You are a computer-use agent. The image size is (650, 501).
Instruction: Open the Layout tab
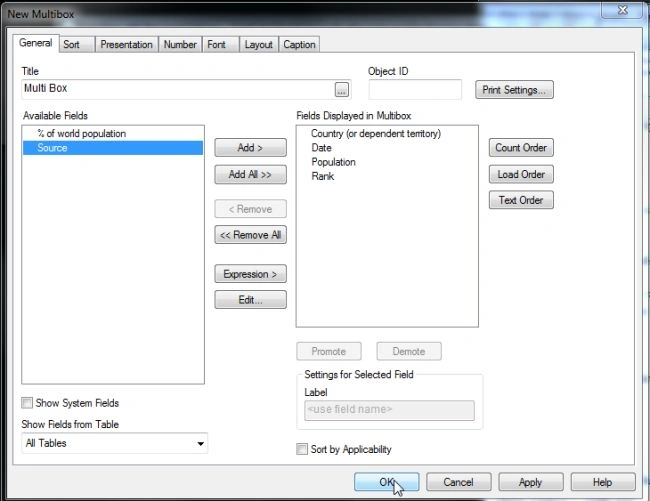click(258, 44)
